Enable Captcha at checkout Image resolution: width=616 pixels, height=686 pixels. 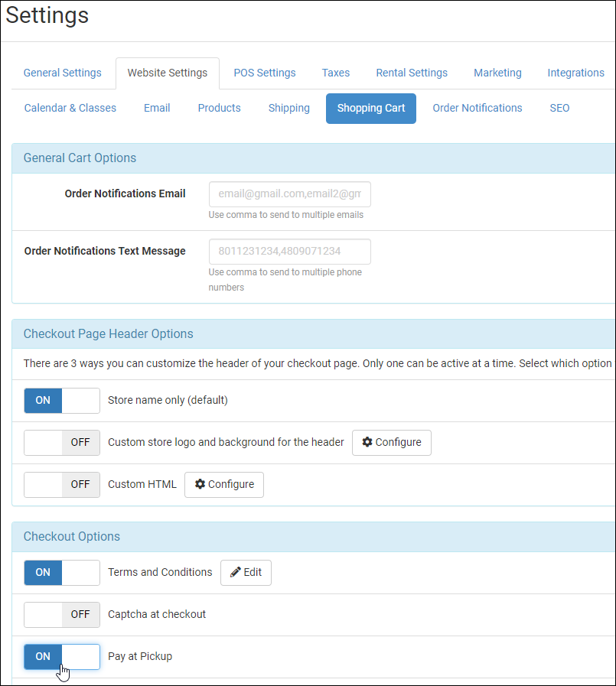[x=61, y=614]
